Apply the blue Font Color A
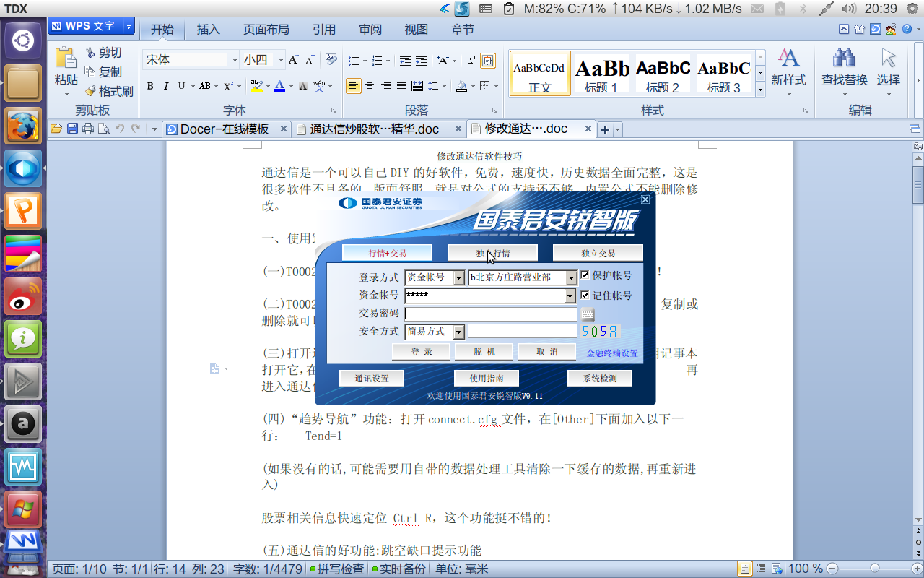The width and height of the screenshot is (924, 578). (x=279, y=86)
